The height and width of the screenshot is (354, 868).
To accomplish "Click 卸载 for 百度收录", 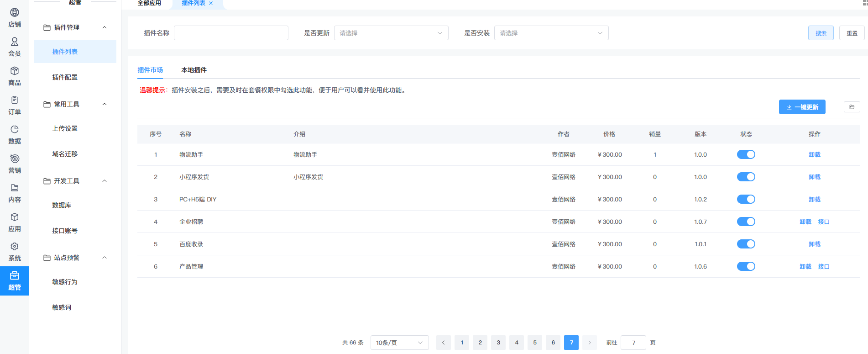I will 815,244.
